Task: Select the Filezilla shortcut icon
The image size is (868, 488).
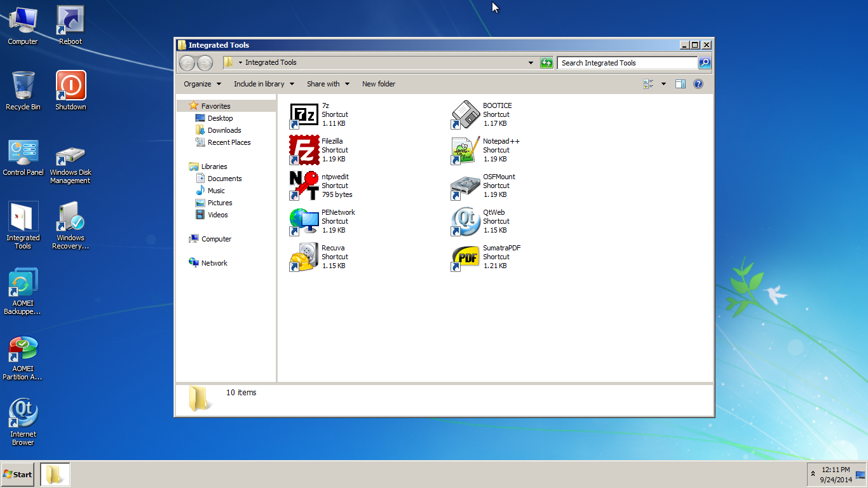Action: pyautogui.click(x=304, y=151)
